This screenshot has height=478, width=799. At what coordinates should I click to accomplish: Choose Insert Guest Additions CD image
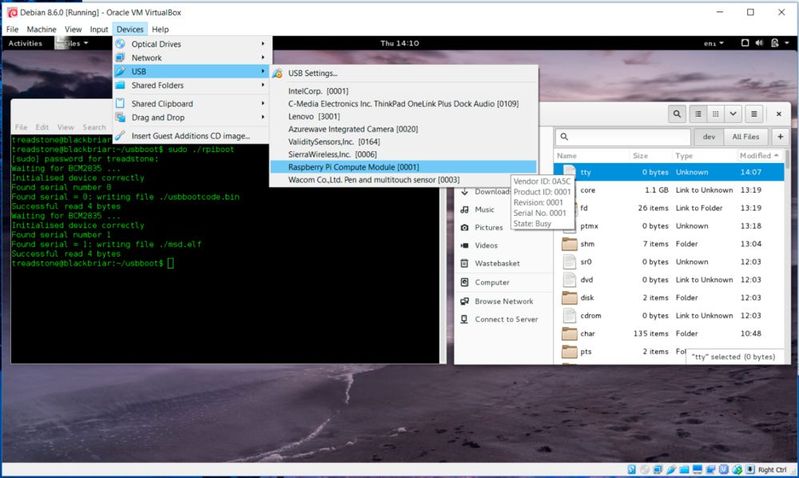(x=192, y=136)
